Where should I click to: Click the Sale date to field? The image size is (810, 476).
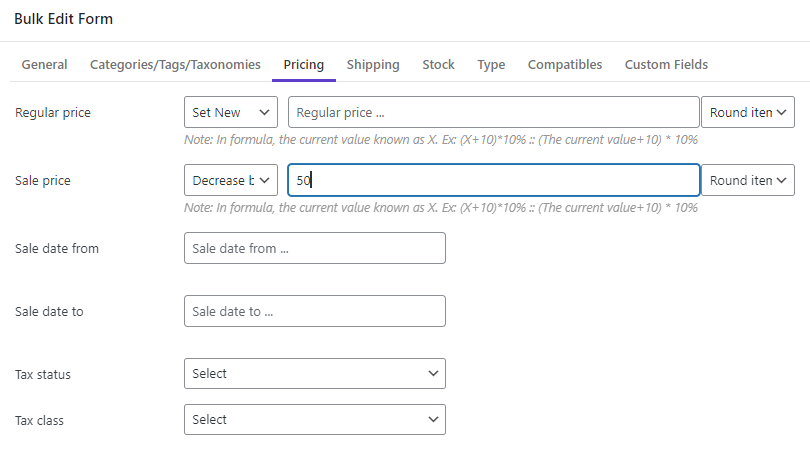click(x=315, y=311)
